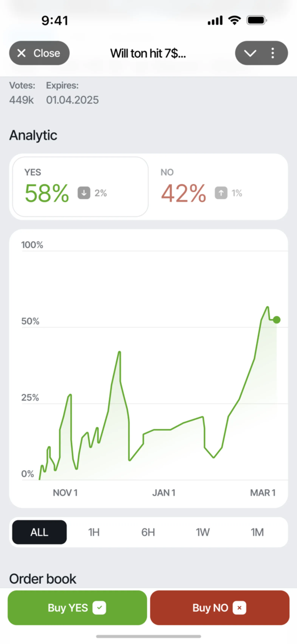Switch chart range to 6H
Image resolution: width=297 pixels, height=644 pixels.
coord(148,532)
